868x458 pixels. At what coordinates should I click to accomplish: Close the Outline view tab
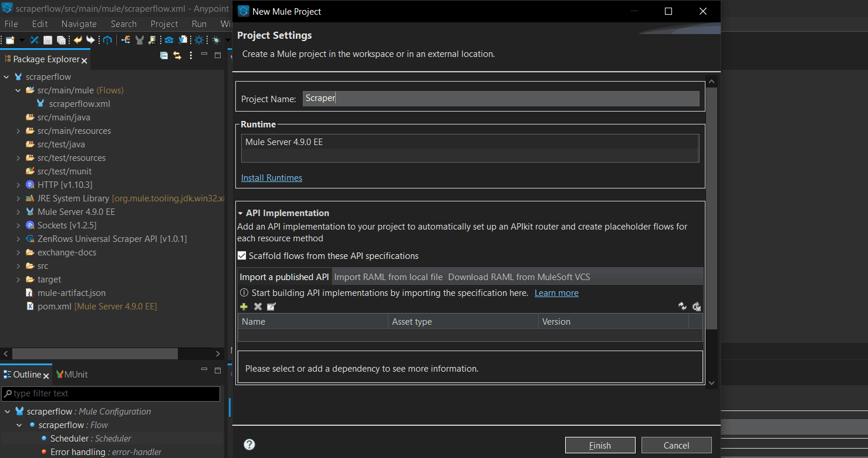[x=46, y=375]
